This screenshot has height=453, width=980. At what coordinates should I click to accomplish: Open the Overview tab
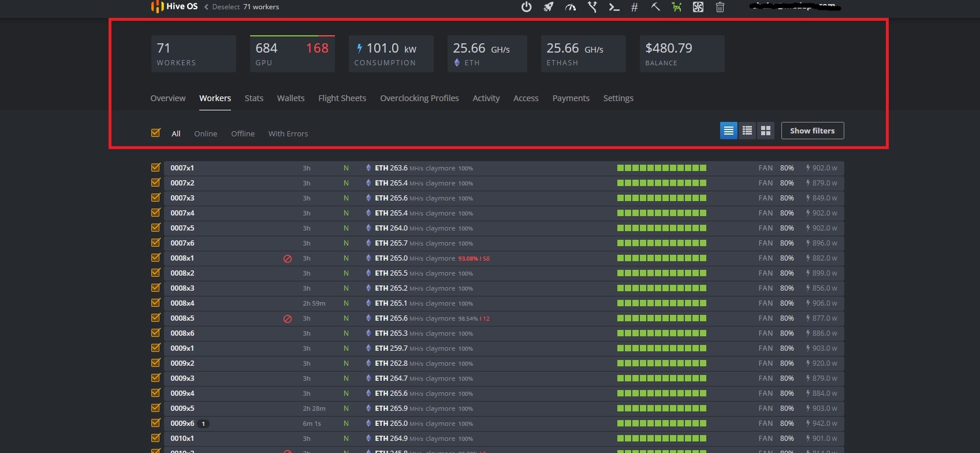[168, 98]
